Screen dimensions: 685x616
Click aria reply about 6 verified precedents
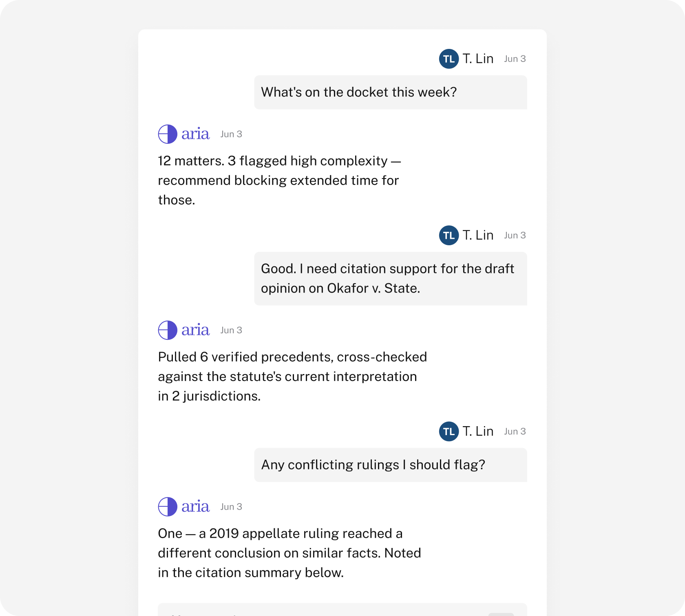[292, 376]
